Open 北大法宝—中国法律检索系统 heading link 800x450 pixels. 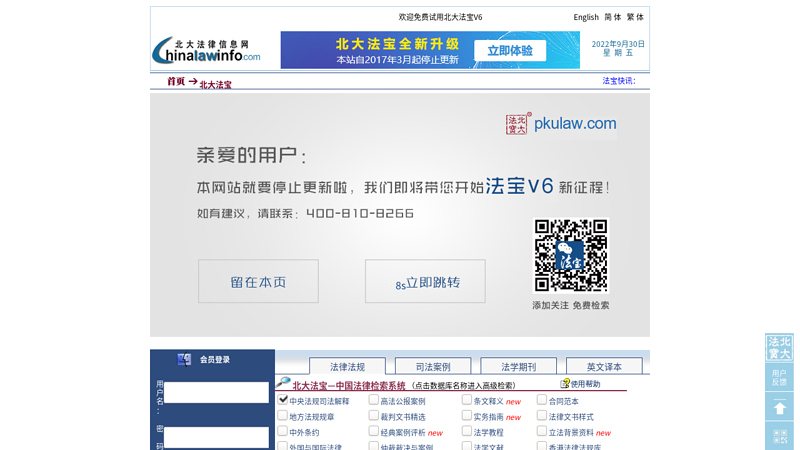tap(349, 386)
